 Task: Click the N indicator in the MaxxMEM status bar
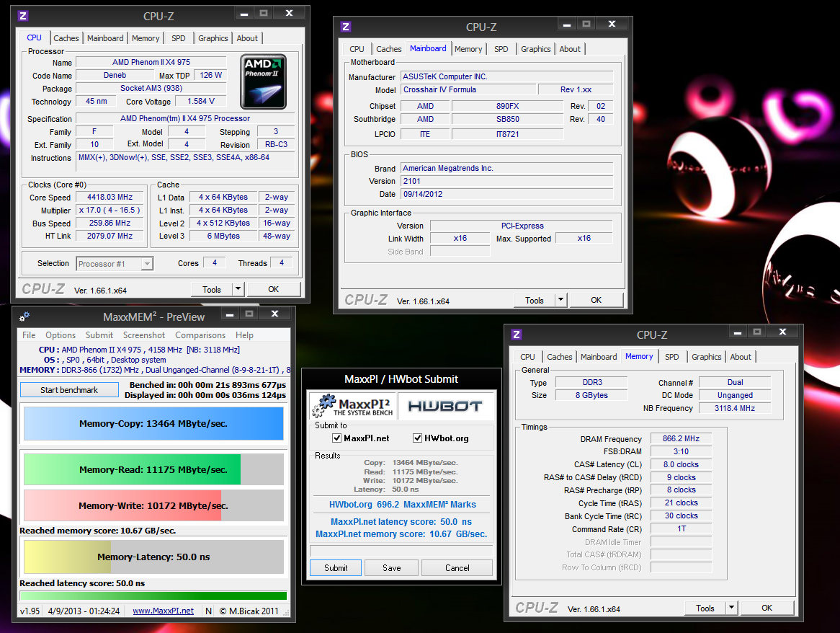pos(208,611)
